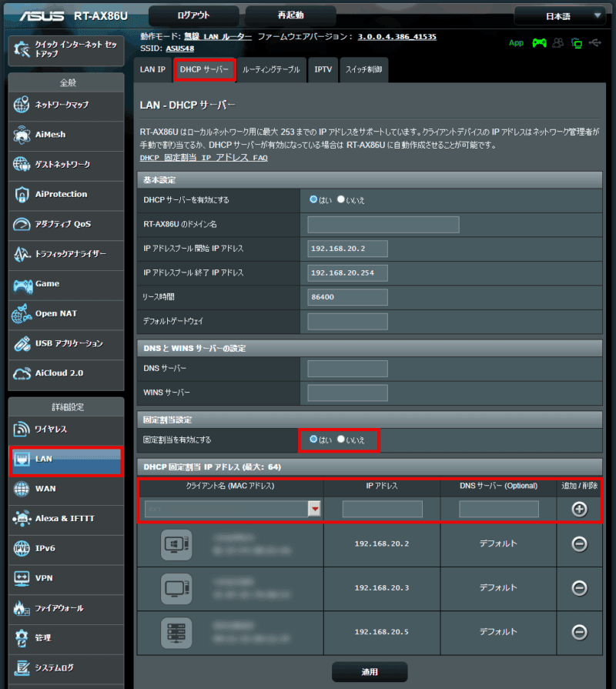The image size is (616, 689).
Task: Click the green gamepad icon in header
Action: pos(539,43)
